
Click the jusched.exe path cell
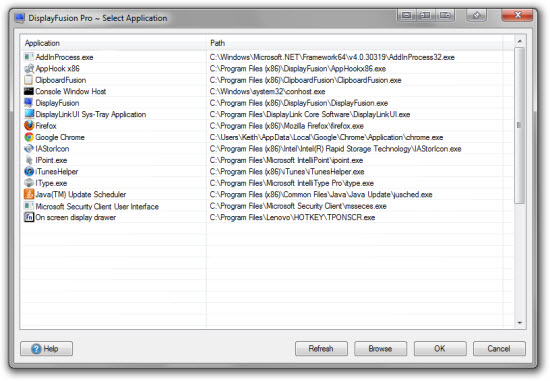point(321,194)
